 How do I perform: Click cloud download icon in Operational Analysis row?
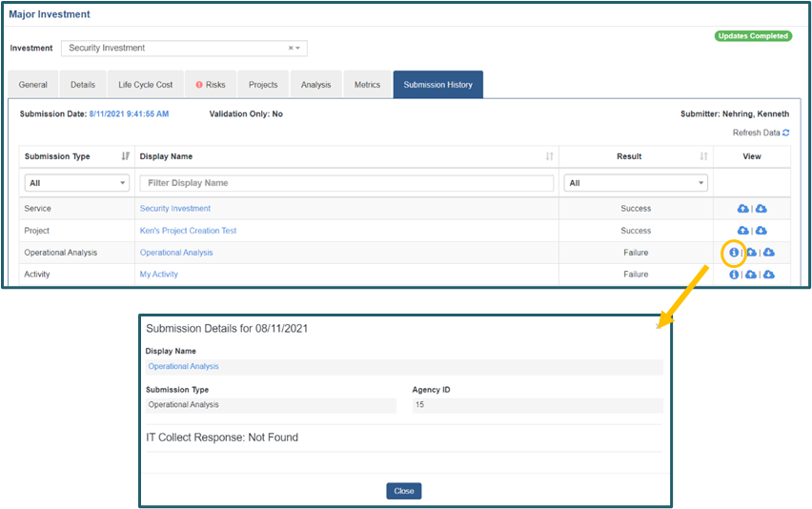pos(769,253)
